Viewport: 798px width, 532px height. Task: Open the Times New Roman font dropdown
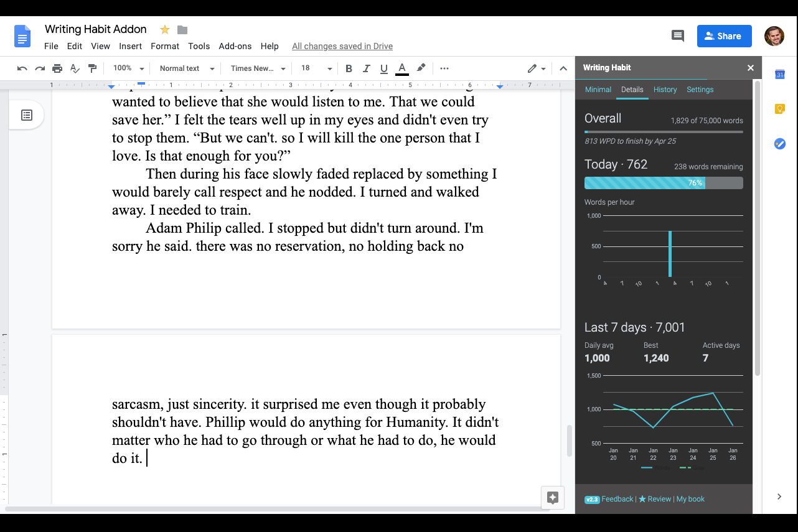(258, 68)
